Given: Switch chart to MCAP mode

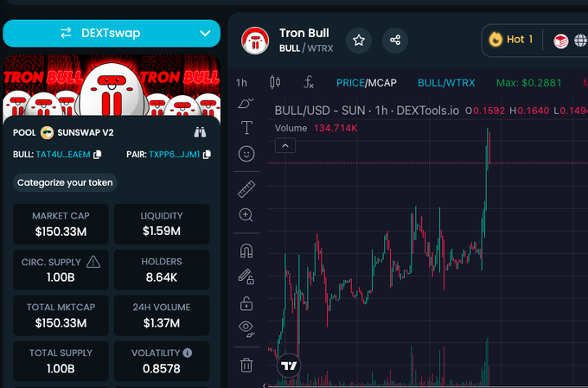Looking at the screenshot, I should [x=382, y=82].
